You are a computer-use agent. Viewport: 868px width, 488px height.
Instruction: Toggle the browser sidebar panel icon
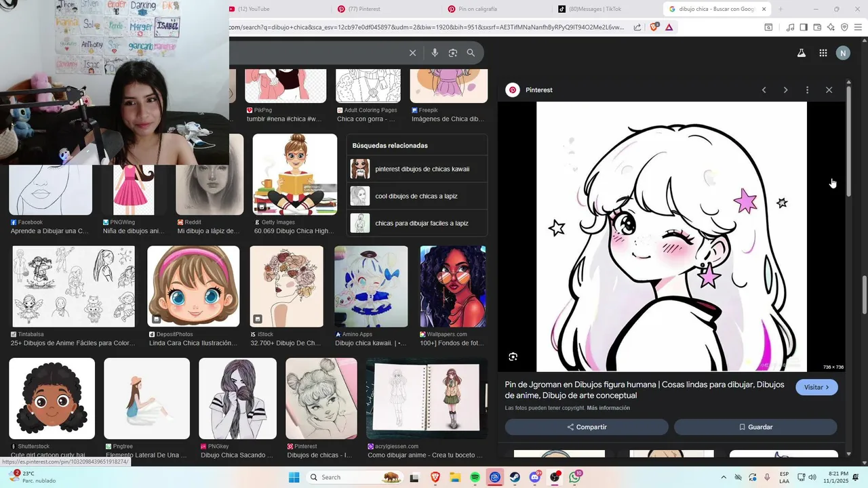(x=804, y=27)
